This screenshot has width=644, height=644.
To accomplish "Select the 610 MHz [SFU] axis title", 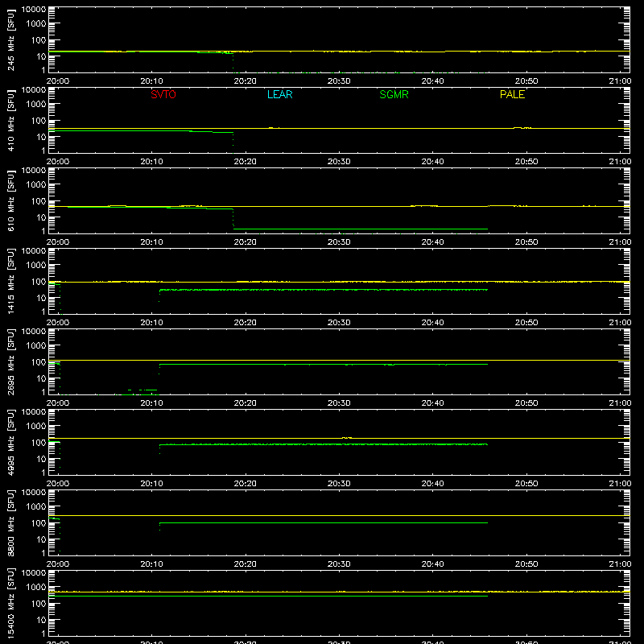I will 11,200.
